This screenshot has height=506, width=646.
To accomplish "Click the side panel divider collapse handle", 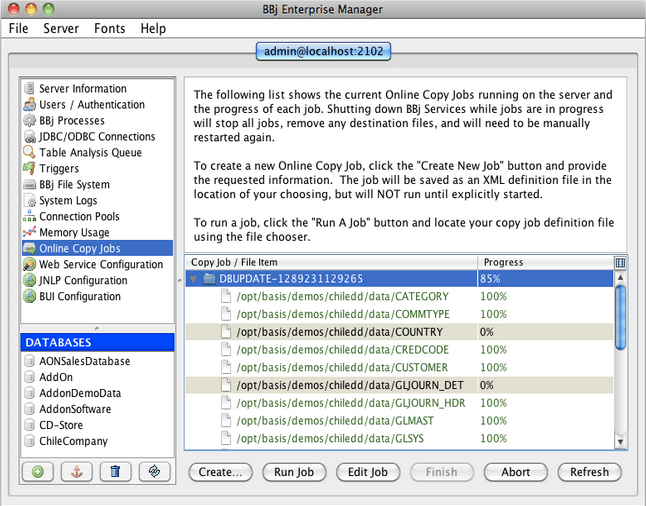I will coord(180,280).
